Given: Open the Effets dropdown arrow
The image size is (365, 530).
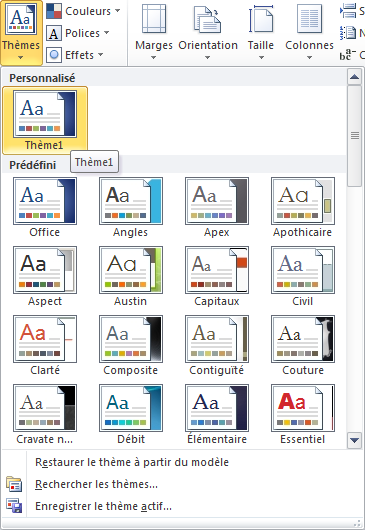Looking at the screenshot, I should pyautogui.click(x=100, y=55).
